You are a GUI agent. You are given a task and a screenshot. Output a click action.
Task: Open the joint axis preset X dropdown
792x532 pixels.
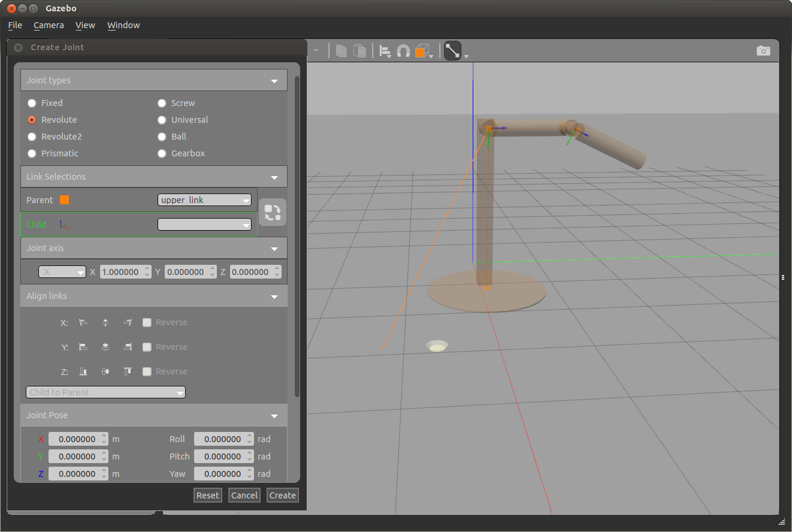(x=62, y=272)
